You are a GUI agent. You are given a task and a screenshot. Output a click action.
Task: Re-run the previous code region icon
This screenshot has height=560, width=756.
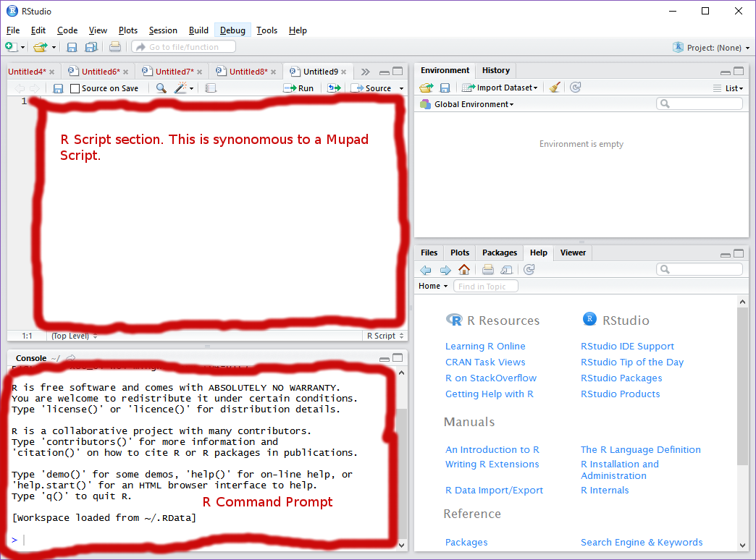pos(334,88)
